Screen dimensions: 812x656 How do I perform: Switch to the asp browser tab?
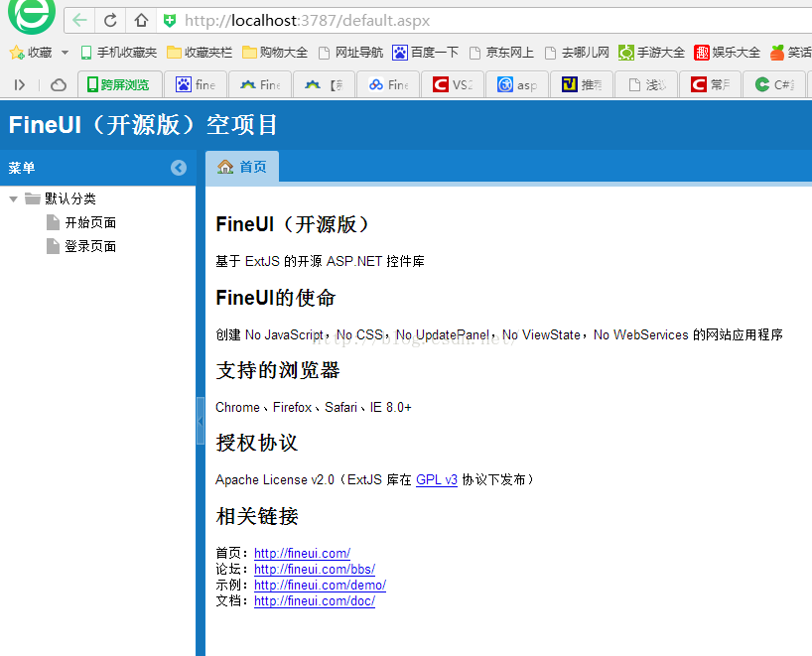pos(517,84)
